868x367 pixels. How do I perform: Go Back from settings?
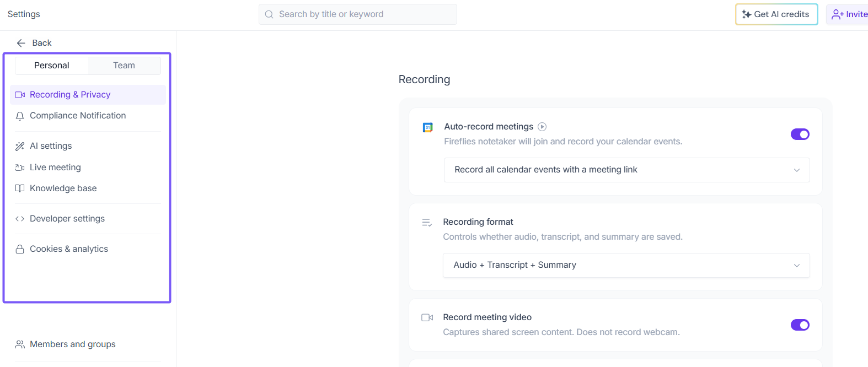click(x=34, y=43)
